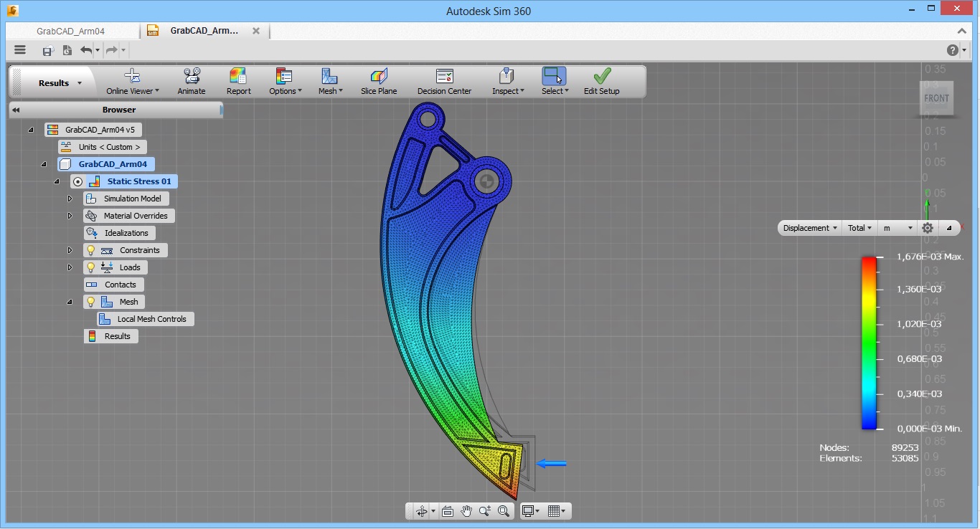The width and height of the screenshot is (980, 529).
Task: Open the hamburger application menu
Action: [x=20, y=50]
